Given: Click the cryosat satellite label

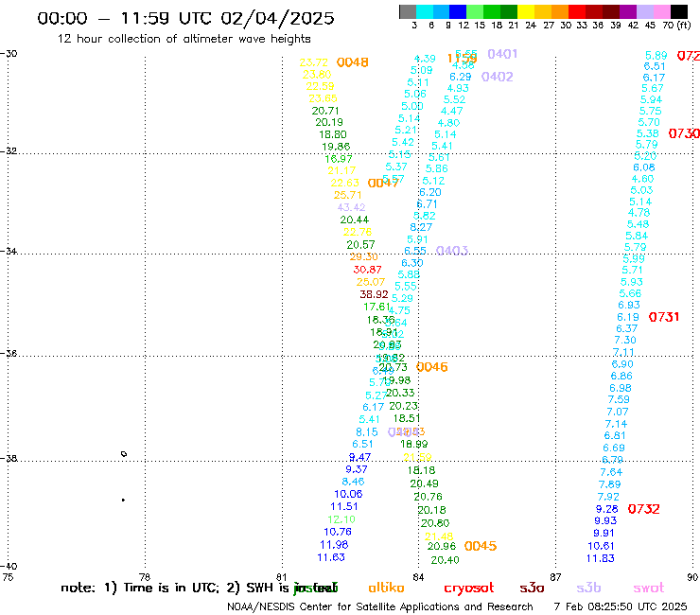Looking at the screenshot, I should point(469,588).
